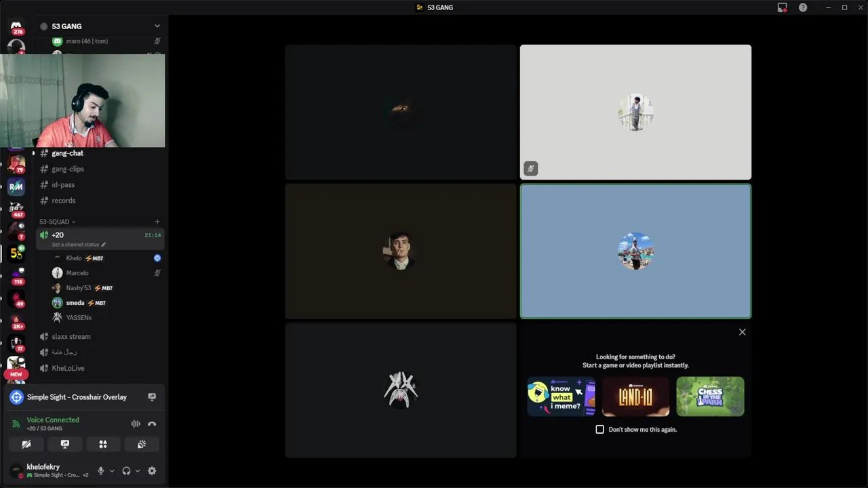868x488 pixels.
Task: Open the id-pass channel
Action: tap(100, 184)
